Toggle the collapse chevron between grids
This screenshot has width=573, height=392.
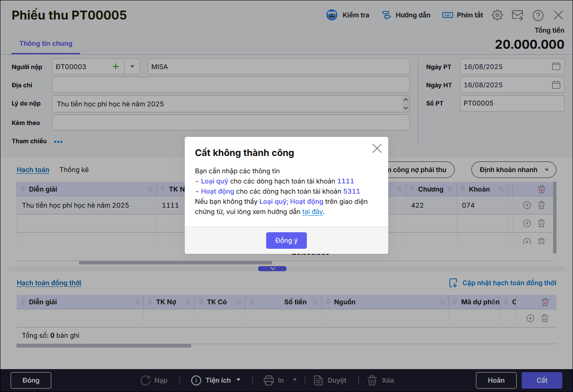click(272, 269)
